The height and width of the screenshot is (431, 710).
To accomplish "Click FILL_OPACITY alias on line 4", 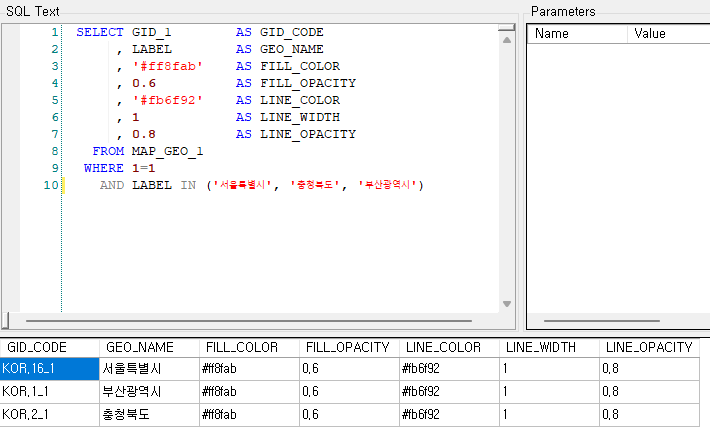I will click(x=308, y=83).
